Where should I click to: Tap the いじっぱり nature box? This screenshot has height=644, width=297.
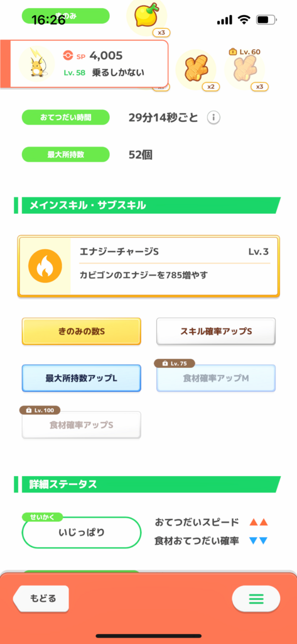pos(81,533)
